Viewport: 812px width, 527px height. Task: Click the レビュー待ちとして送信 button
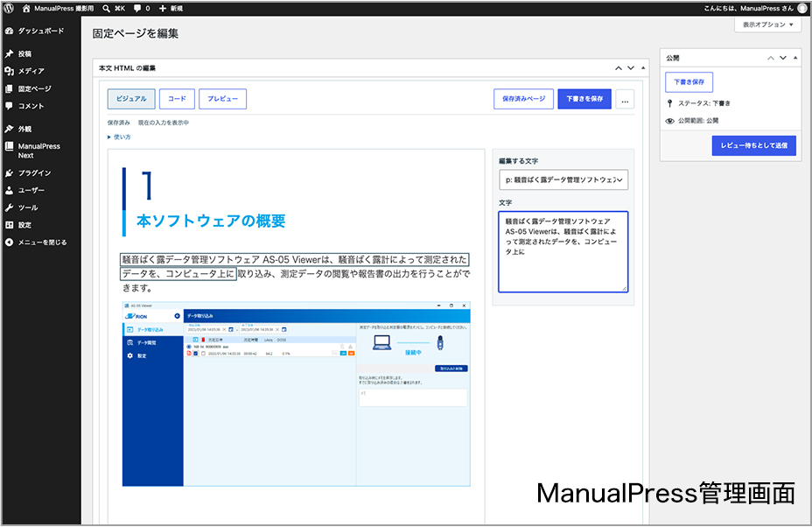pyautogui.click(x=754, y=145)
